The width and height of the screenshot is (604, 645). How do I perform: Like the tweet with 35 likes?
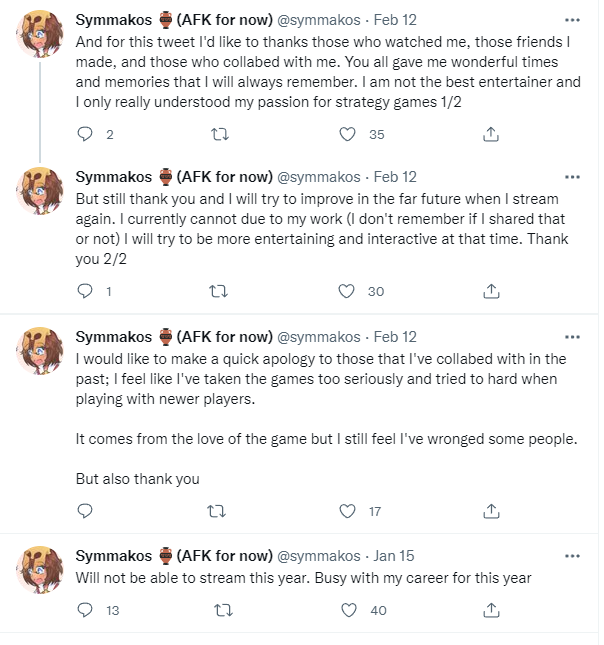[x=347, y=134]
